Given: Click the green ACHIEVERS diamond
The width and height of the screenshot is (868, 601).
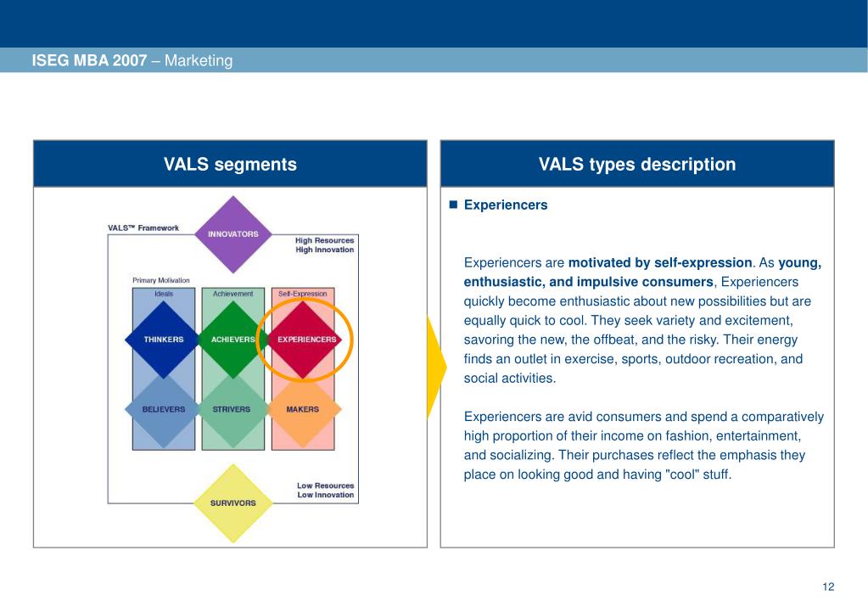Looking at the screenshot, I should (x=233, y=340).
